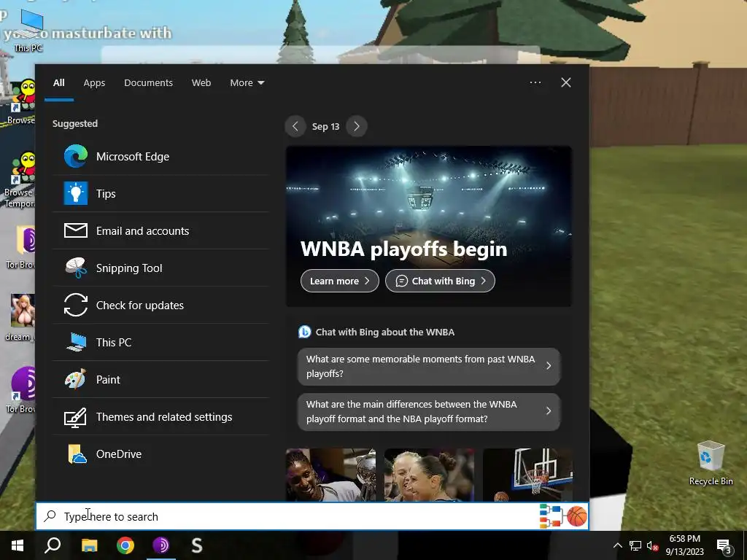Open Themes and related settings icon
This screenshot has height=560, width=747.
point(76,417)
